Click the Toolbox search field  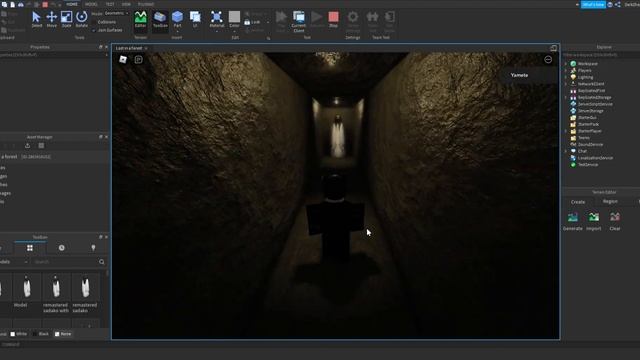(x=65, y=262)
